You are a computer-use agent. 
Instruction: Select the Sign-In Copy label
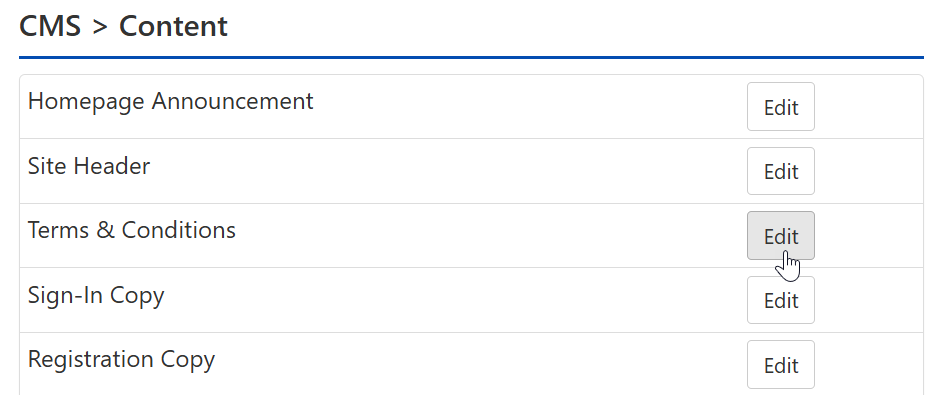click(x=96, y=296)
